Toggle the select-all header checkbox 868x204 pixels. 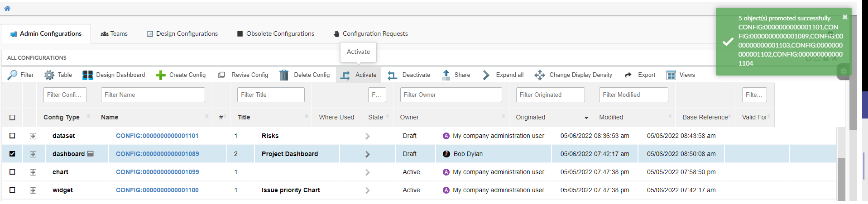tap(12, 118)
